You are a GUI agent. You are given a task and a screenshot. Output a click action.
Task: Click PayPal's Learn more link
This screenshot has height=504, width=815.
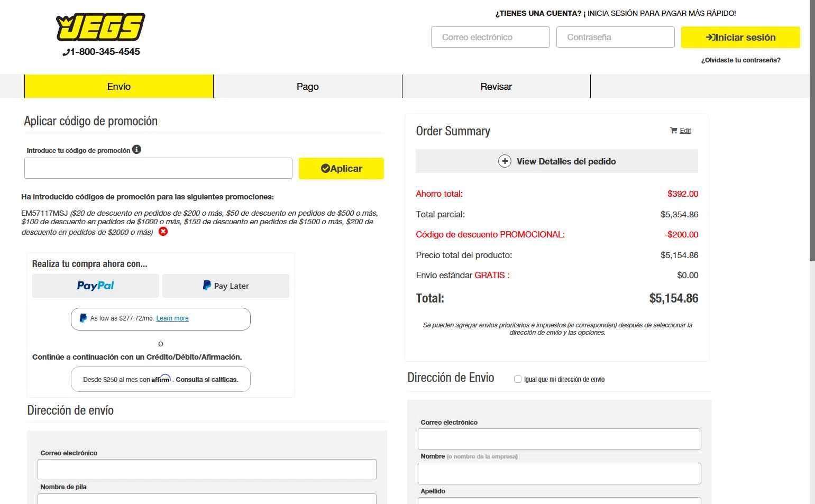point(172,318)
